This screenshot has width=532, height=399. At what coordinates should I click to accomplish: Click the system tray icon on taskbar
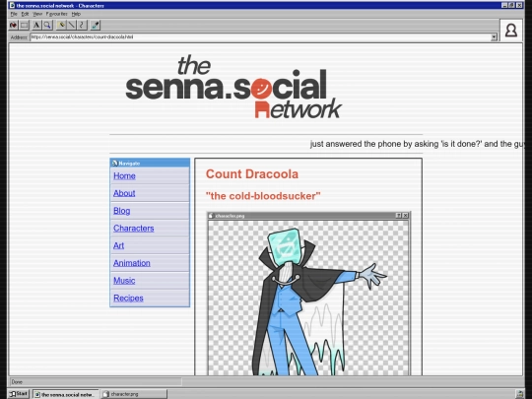tap(520, 394)
